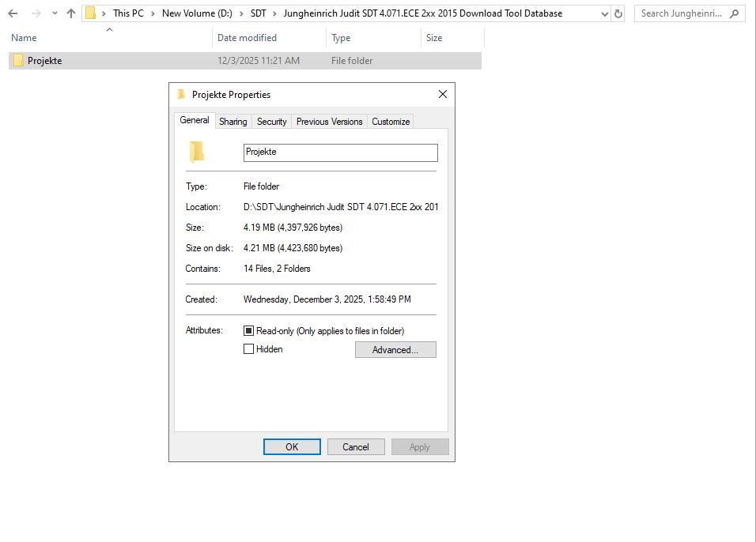Toggle the Read-only checkbox
Image resolution: width=756 pixels, height=542 pixels.
248,330
